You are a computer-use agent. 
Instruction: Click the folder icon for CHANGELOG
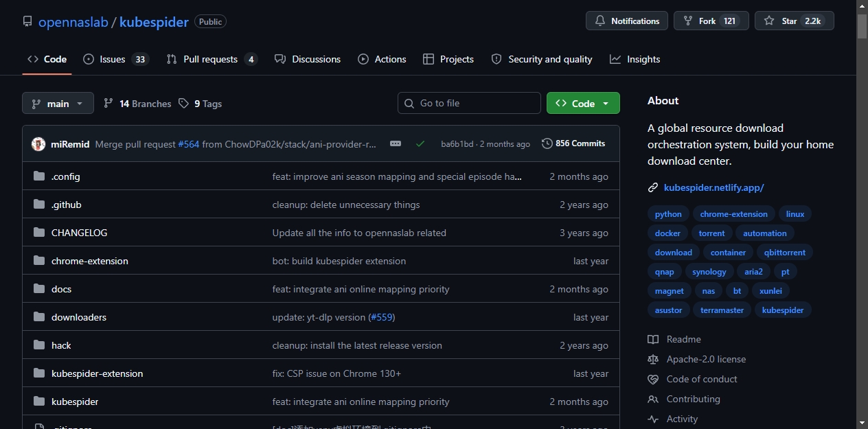39,233
